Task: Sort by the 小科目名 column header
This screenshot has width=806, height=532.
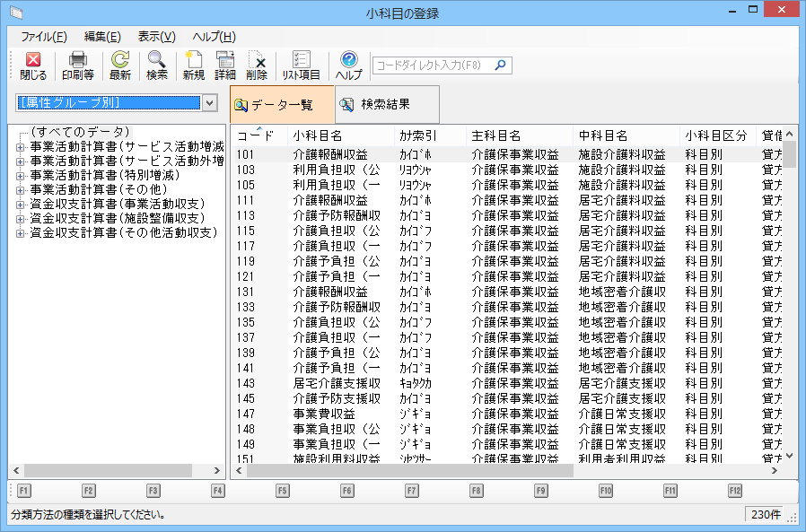Action: tap(318, 135)
